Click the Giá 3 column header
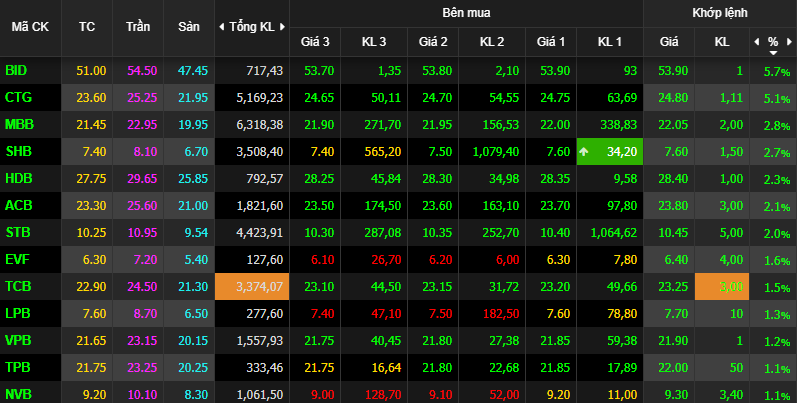Image resolution: width=797 pixels, height=403 pixels. point(315,42)
